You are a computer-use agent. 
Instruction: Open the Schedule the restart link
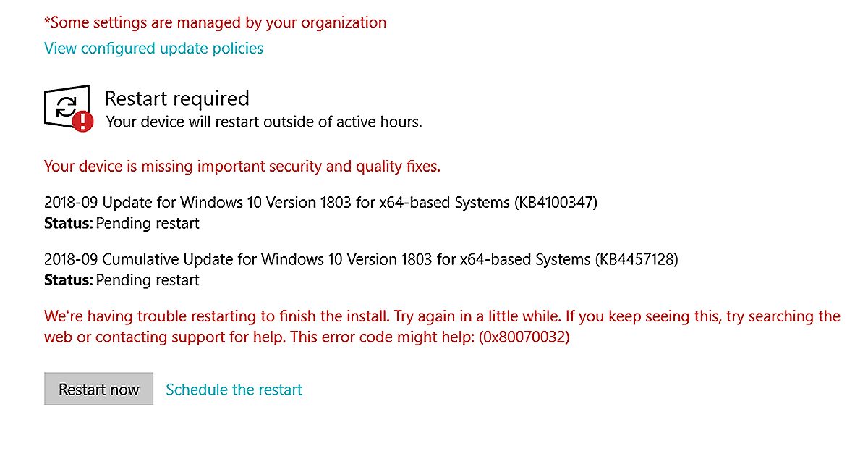click(234, 390)
